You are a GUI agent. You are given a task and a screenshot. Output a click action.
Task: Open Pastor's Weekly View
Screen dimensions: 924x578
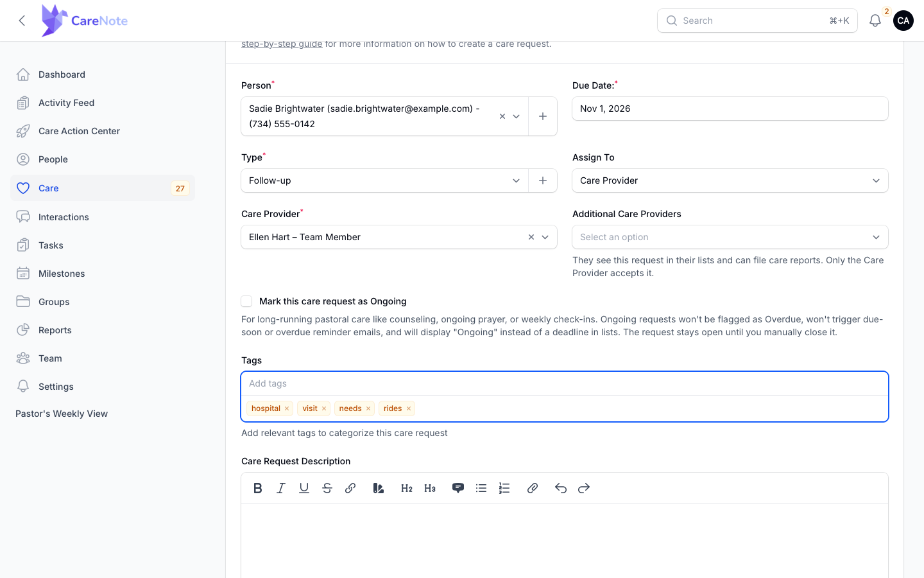[x=62, y=414]
